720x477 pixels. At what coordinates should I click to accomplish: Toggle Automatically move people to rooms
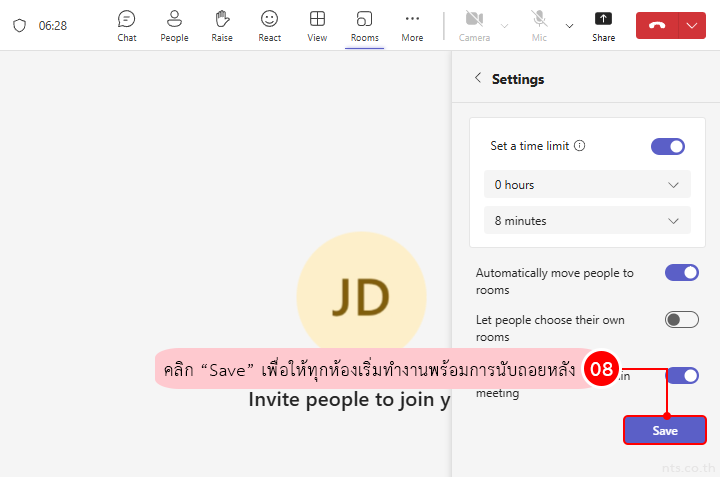coord(681,272)
